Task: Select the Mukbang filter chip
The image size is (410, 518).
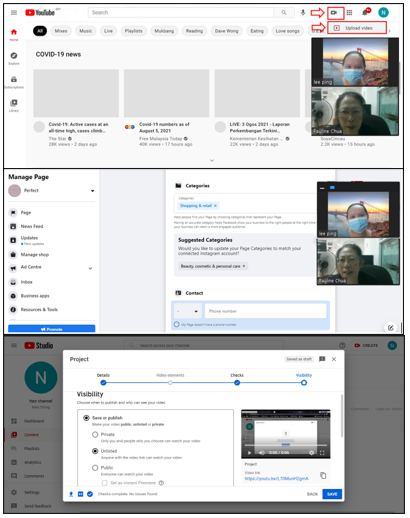Action: 164,31
